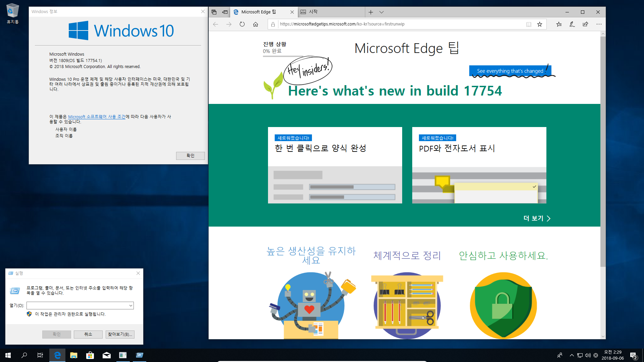The height and width of the screenshot is (362, 644).
Task: Share this page from Edge
Action: [x=586, y=24]
